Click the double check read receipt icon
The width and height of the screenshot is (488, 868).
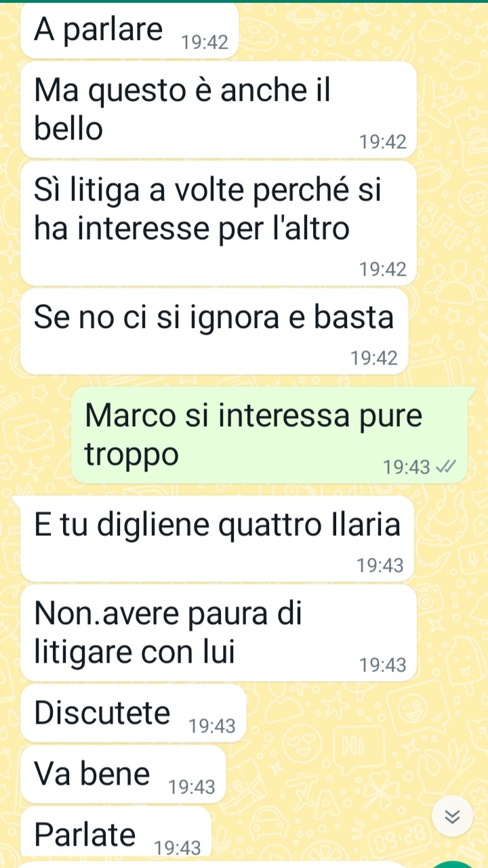[446, 467]
